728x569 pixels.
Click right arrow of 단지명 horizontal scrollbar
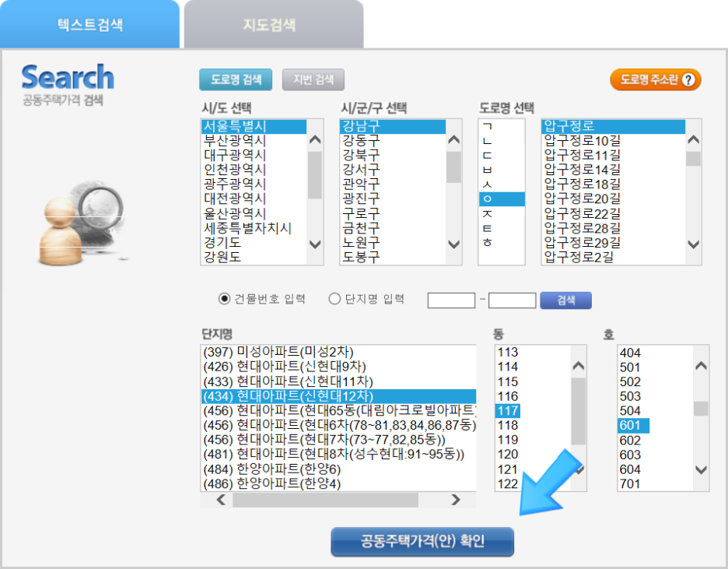click(x=456, y=500)
